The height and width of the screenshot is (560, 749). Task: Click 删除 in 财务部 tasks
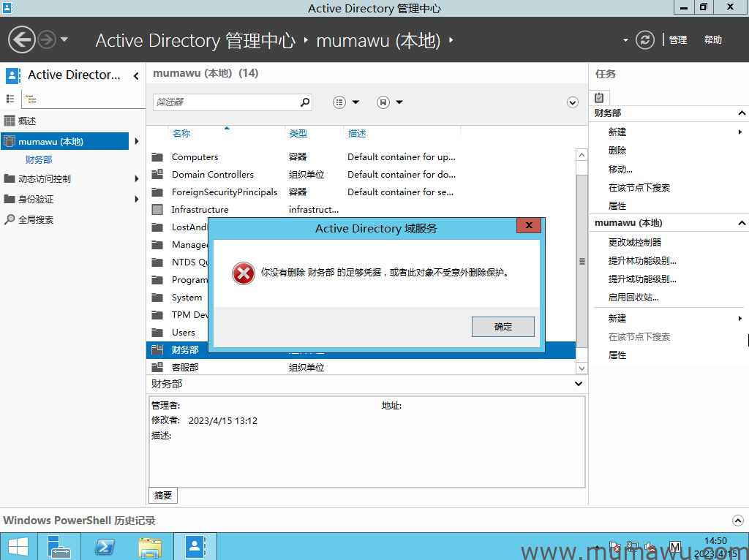pyautogui.click(x=617, y=151)
